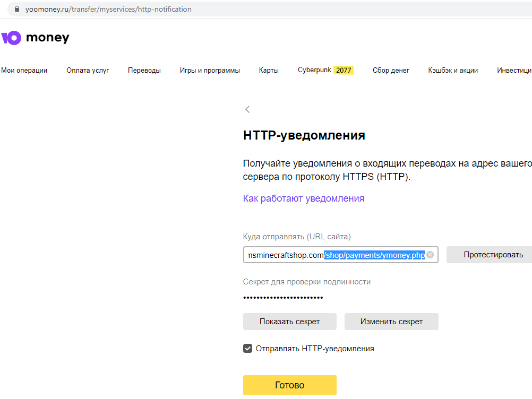
Task: Click the YooMoney logo icon
Action: (11, 38)
